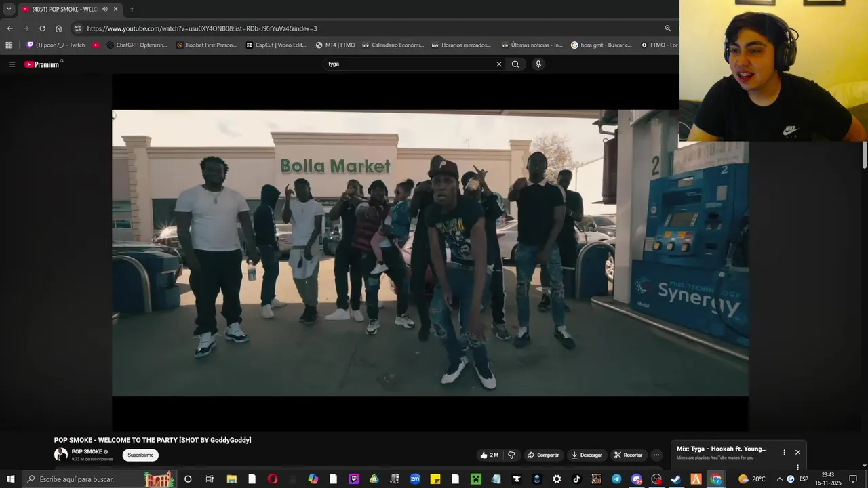Image resolution: width=868 pixels, height=488 pixels.
Task: Open 'Calendario Económi...' bookmark
Action: point(393,45)
